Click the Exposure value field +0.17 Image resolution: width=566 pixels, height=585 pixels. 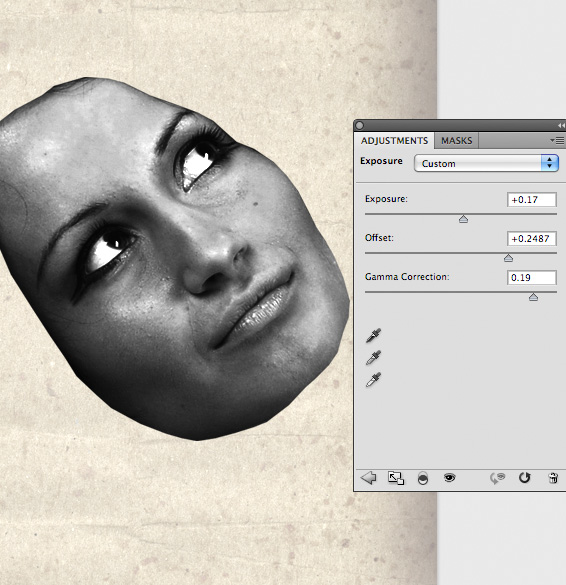click(532, 200)
